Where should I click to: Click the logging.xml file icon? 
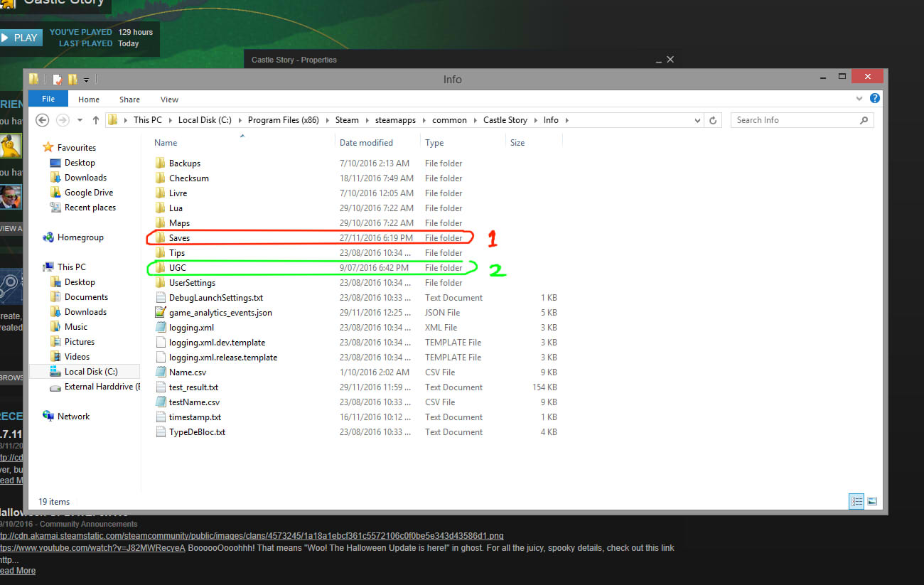coord(160,328)
